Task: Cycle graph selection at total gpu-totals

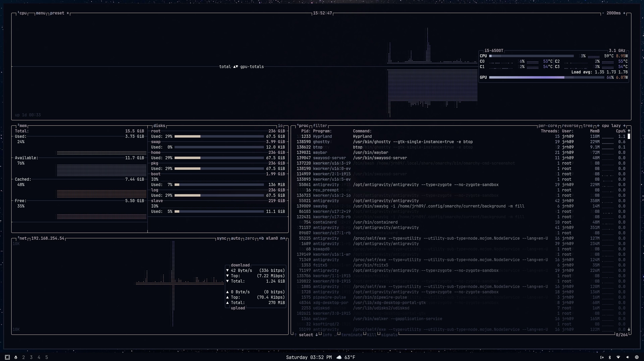Action: click(235, 67)
